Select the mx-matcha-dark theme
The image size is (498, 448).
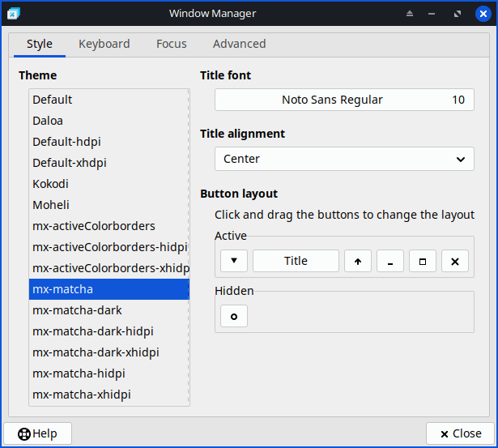pyautogui.click(x=77, y=310)
